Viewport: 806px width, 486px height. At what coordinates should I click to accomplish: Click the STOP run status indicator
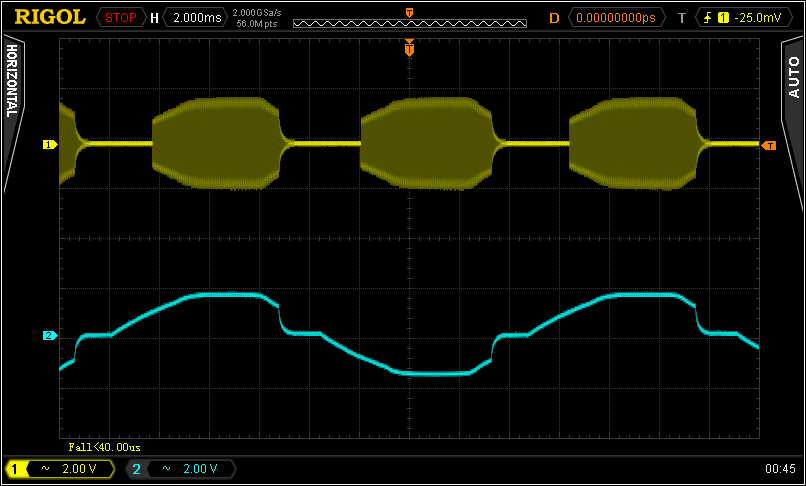[x=121, y=18]
